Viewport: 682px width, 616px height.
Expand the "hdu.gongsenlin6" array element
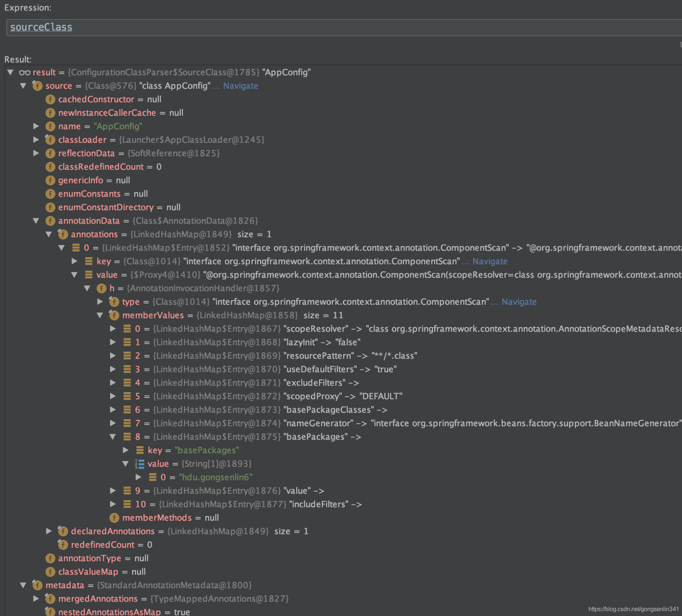[139, 477]
